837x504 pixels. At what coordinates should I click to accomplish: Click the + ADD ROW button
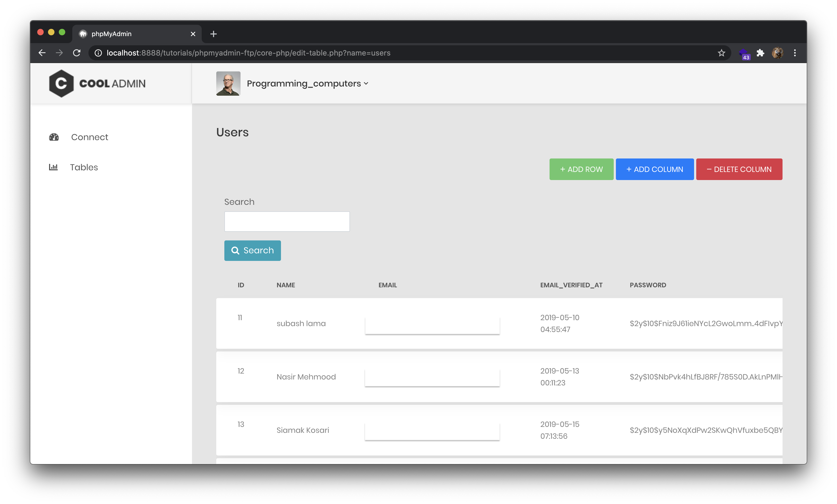click(x=581, y=169)
